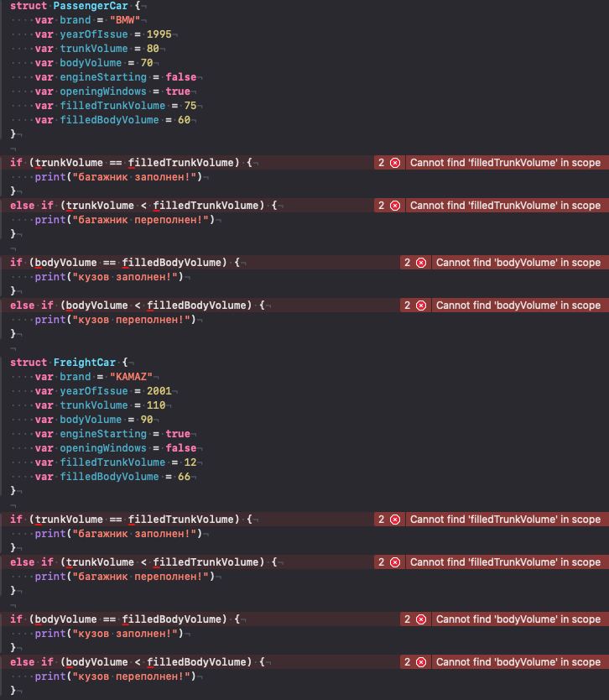Click print("кузов переполнен!") line under FreightCar
This screenshot has height=700, width=609.
[116, 676]
